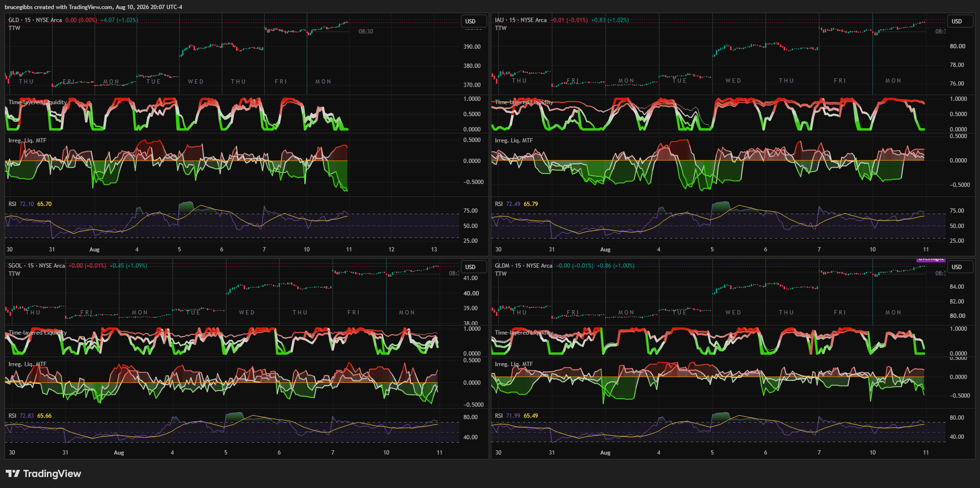Select the TTW indicator label on GLDM chart
This screenshot has height=488, width=980.
(501, 274)
